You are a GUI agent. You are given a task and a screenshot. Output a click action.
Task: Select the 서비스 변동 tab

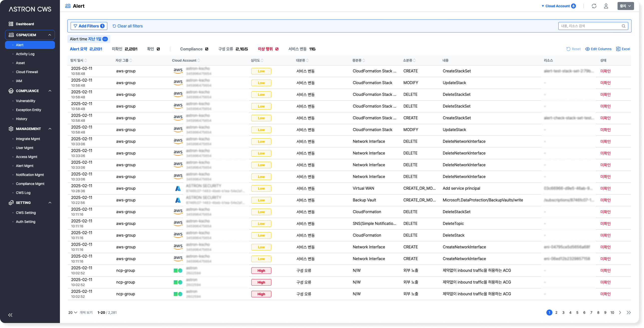[x=302, y=49]
